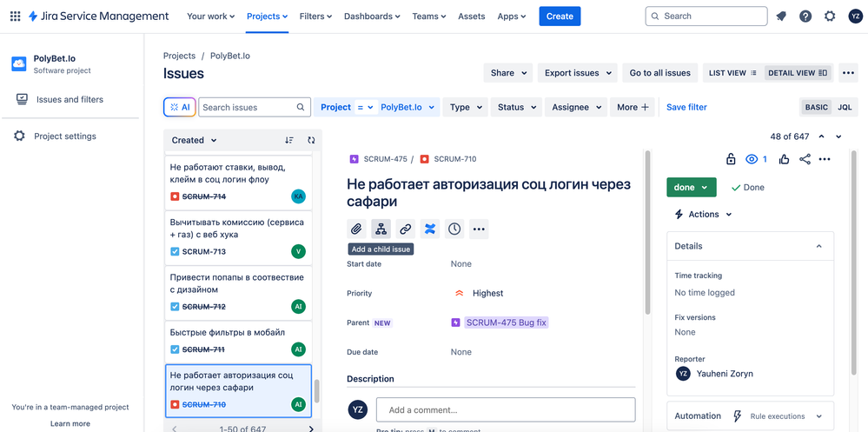Open the Share dropdown
Image resolution: width=868 pixels, height=432 pixels.
tap(508, 72)
